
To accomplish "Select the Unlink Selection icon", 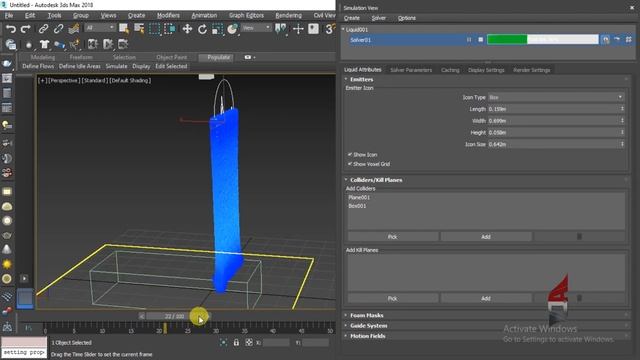I will tap(58, 29).
